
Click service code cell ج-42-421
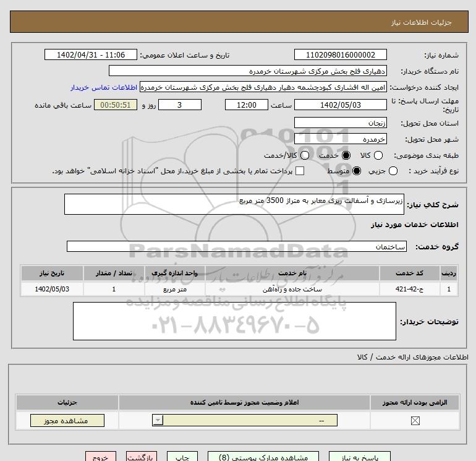[x=409, y=289]
